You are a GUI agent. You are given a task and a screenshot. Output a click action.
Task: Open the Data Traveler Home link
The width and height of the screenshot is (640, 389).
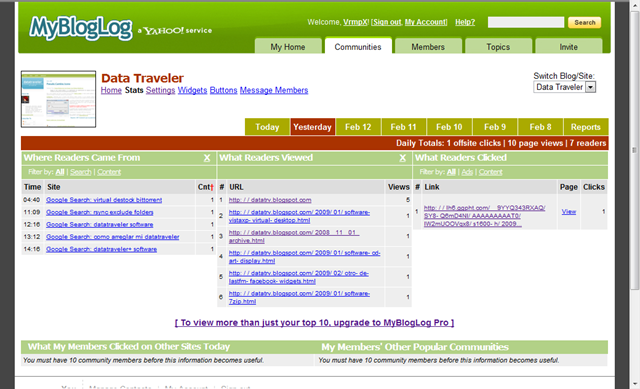coord(111,90)
